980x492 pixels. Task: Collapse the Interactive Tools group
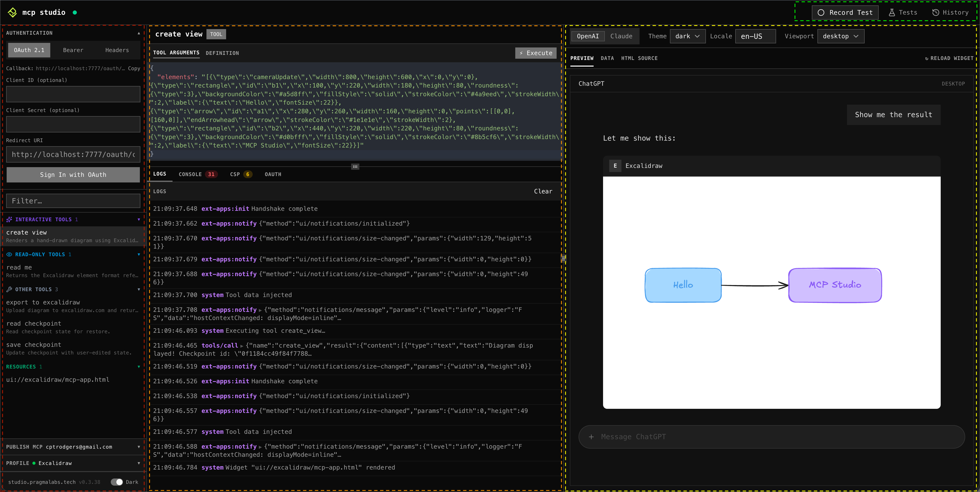139,219
